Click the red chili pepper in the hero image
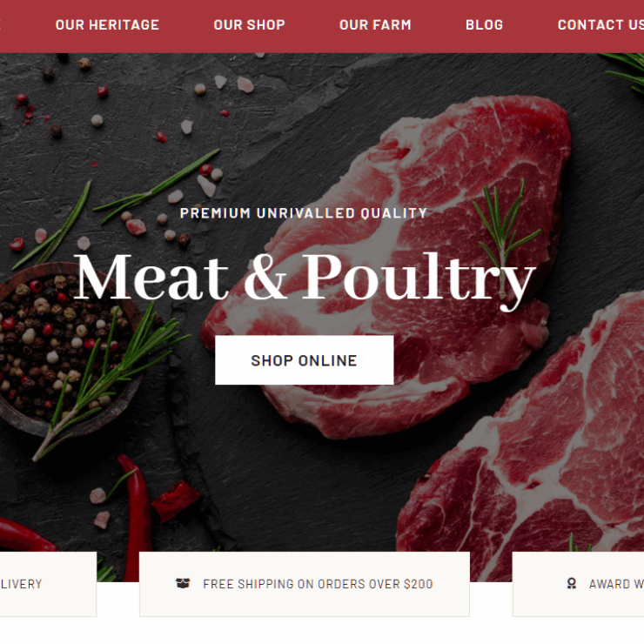The width and height of the screenshot is (644, 644). click(138, 520)
